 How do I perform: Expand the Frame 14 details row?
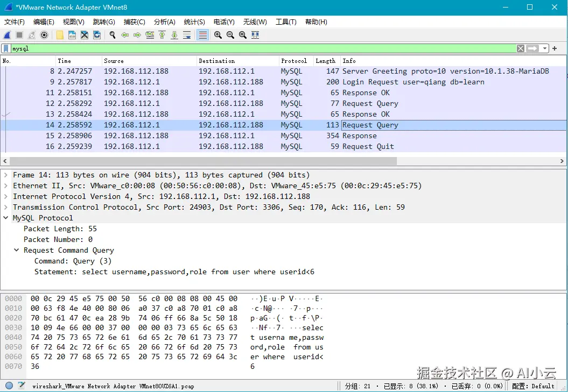(x=6, y=175)
